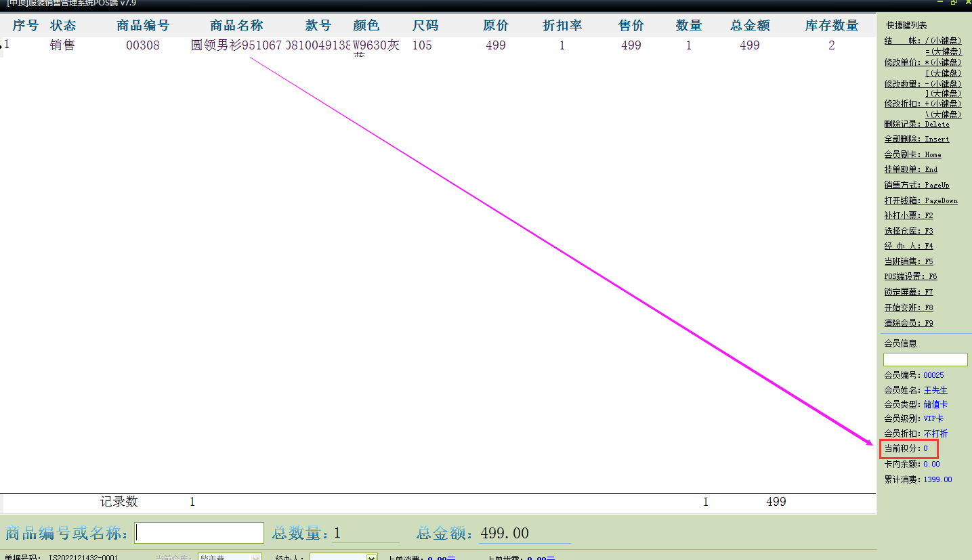Click the 售价 column header
This screenshot has height=560, width=972.
point(631,26)
